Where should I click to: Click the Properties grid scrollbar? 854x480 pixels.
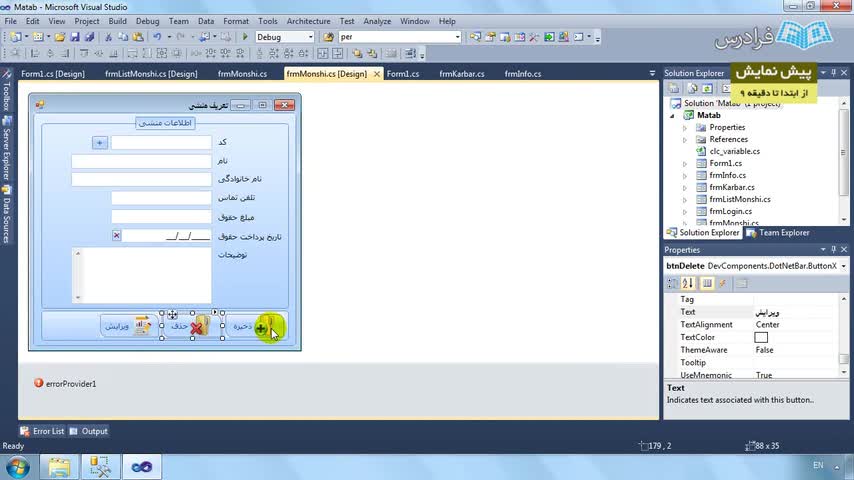(844, 337)
